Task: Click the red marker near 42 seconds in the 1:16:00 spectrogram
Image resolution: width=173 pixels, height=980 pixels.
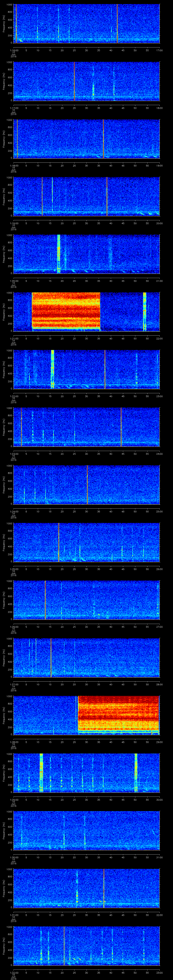Action: (117, 24)
